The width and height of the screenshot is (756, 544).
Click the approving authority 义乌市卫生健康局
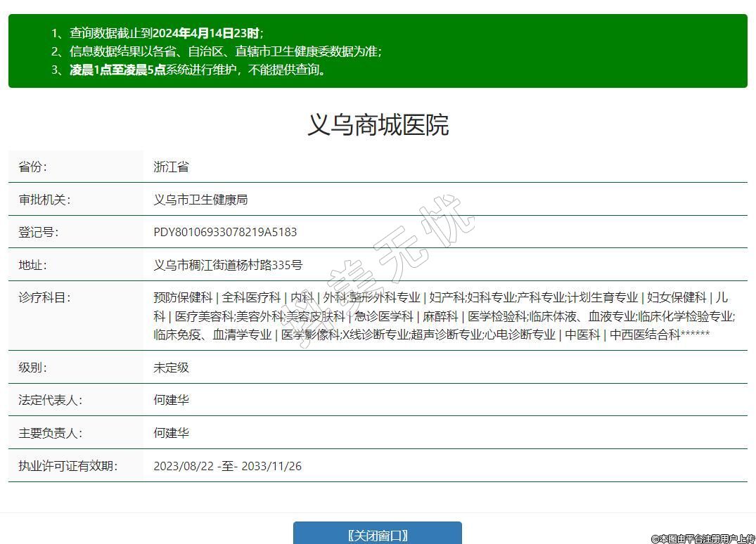click(200, 200)
